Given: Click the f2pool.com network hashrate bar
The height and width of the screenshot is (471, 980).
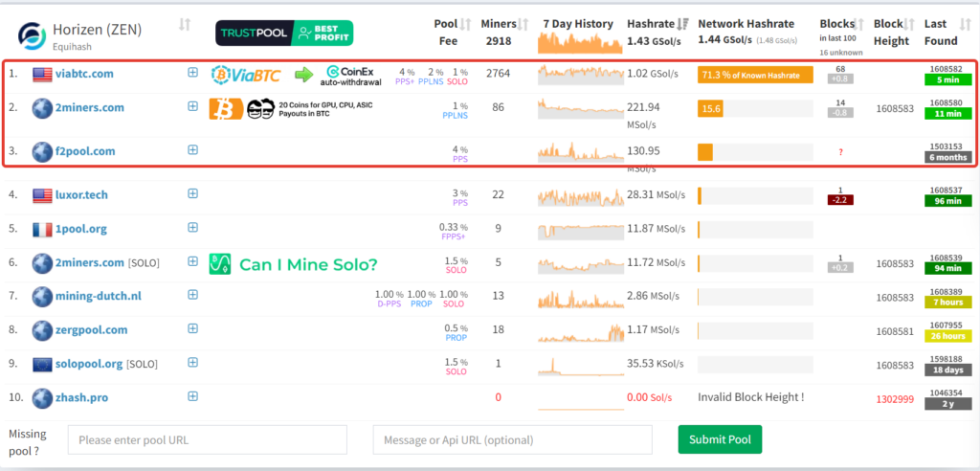Looking at the screenshot, I should pyautogui.click(x=756, y=152).
